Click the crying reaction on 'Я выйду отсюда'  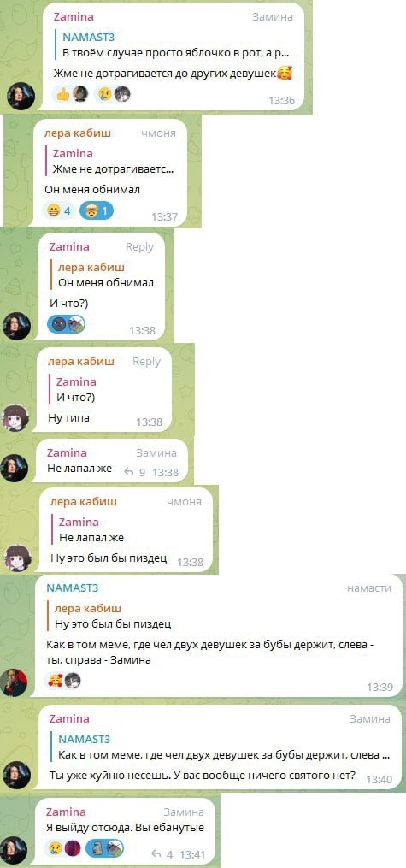[x=64, y=848]
